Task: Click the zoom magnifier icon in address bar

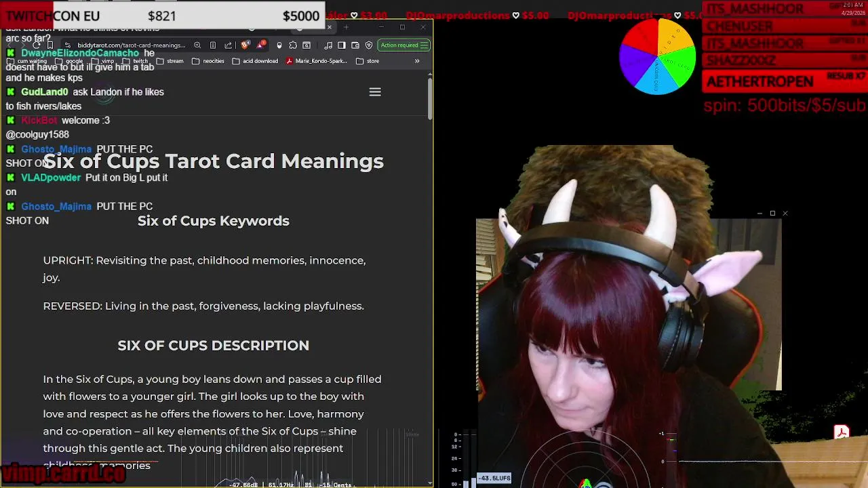Action: pyautogui.click(x=197, y=45)
